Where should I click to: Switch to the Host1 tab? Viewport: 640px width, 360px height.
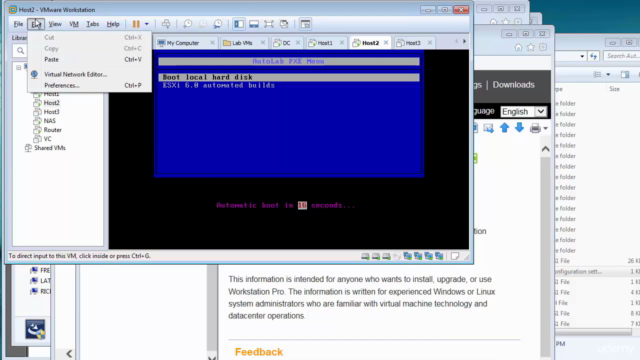pyautogui.click(x=325, y=43)
